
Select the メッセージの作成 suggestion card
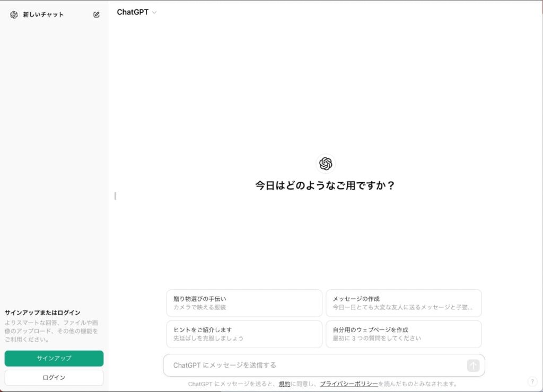(x=404, y=303)
